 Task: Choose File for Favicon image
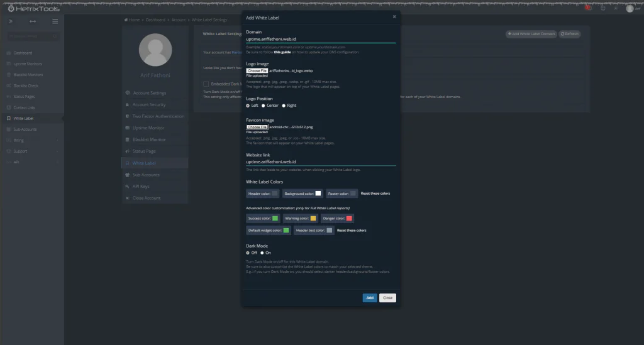257,127
